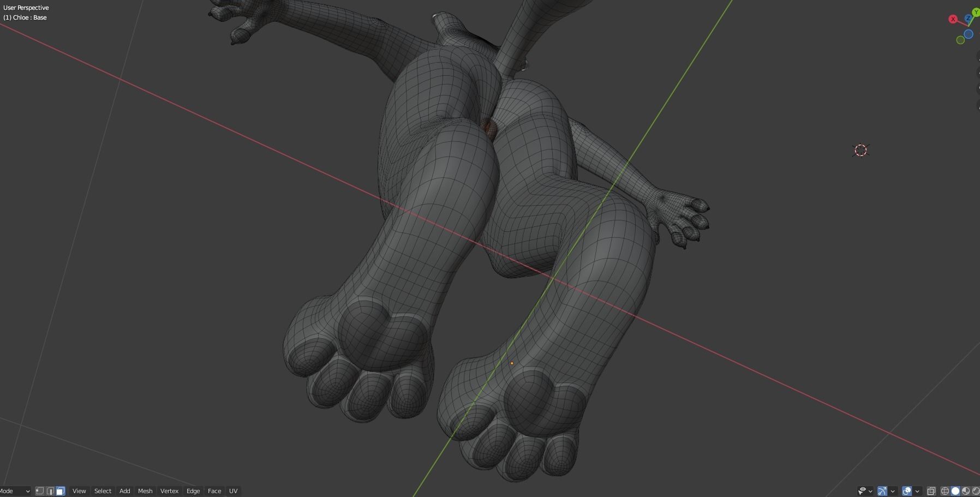Expand the overlays options dropdown arrow
980x497 pixels.
click(917, 492)
